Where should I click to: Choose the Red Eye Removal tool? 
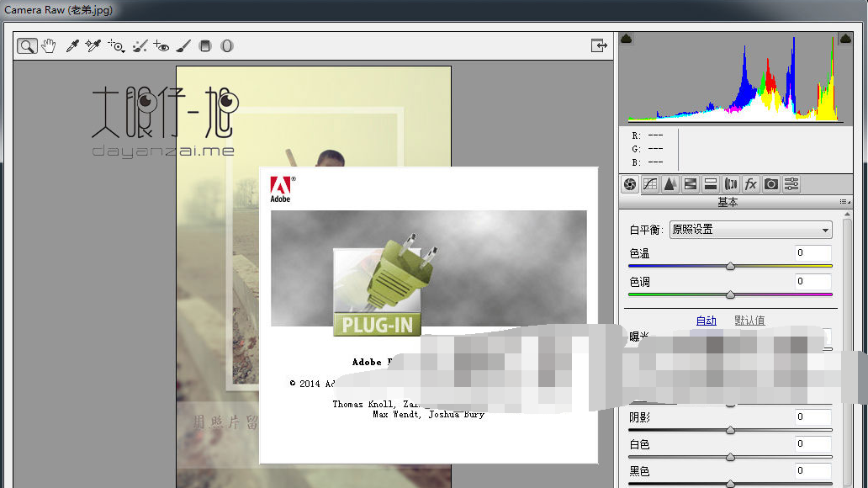click(161, 46)
